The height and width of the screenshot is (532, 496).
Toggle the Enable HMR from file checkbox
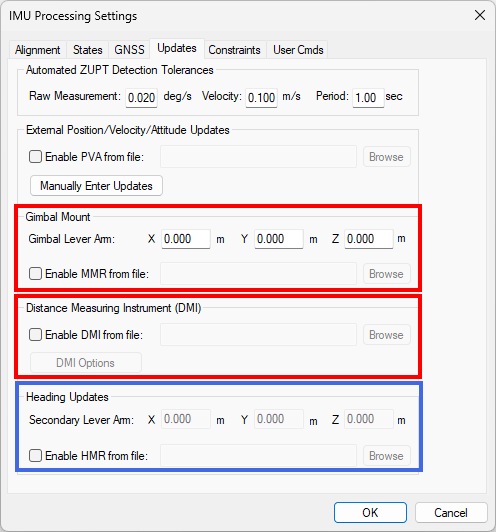35,456
